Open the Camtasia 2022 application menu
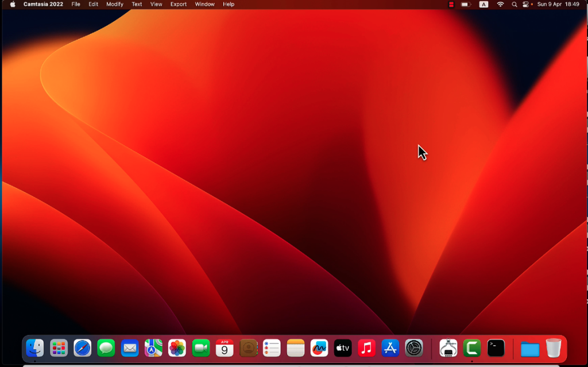Screen dimensions: 588x367 [x=43, y=5]
